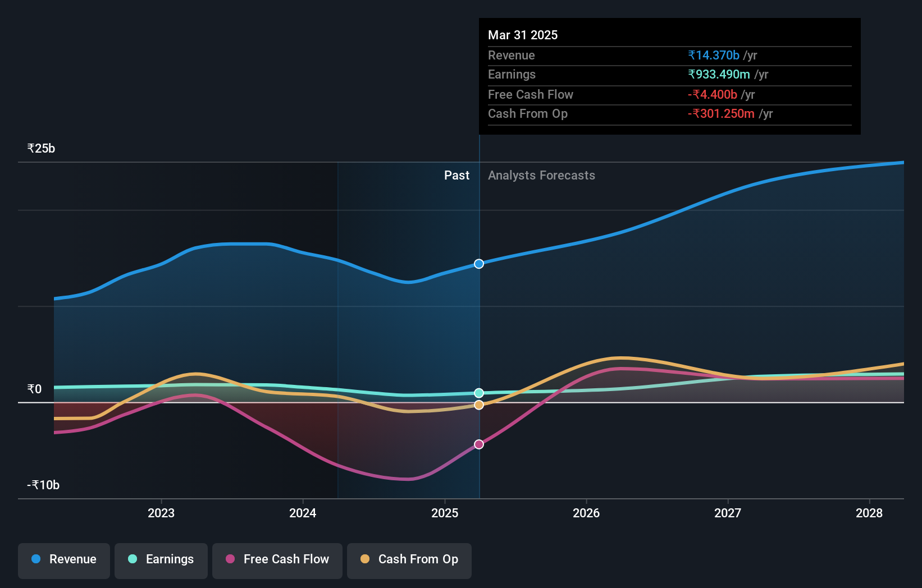
Task: Select the 2027 x-axis label
Action: (728, 513)
